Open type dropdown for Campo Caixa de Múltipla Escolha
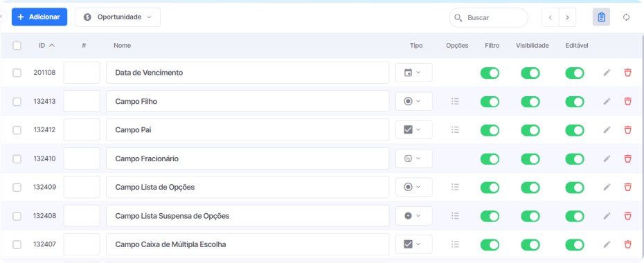The width and height of the screenshot is (644, 263). (413, 244)
